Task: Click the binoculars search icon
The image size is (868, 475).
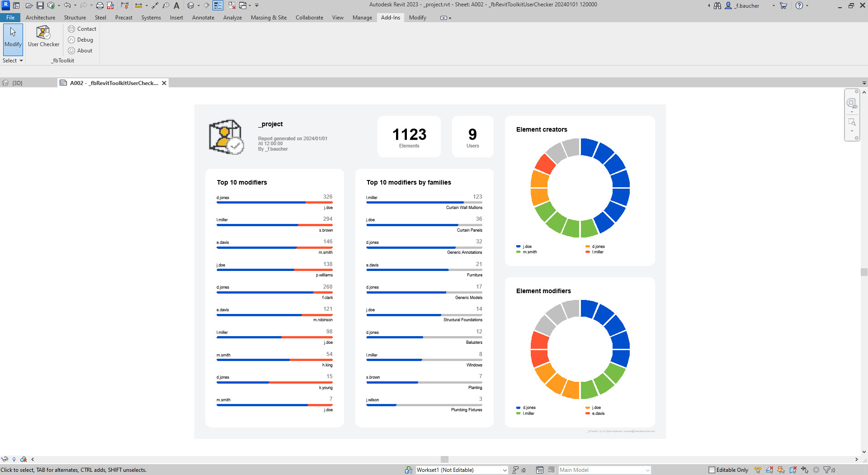Action: pos(717,5)
